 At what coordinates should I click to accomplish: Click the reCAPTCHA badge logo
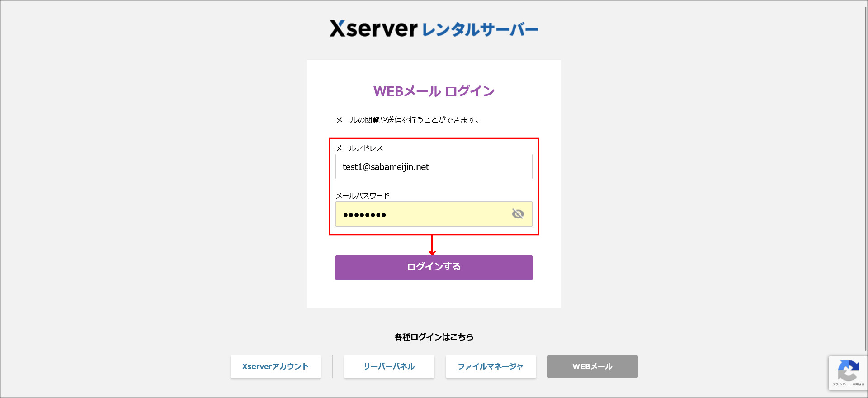point(848,370)
